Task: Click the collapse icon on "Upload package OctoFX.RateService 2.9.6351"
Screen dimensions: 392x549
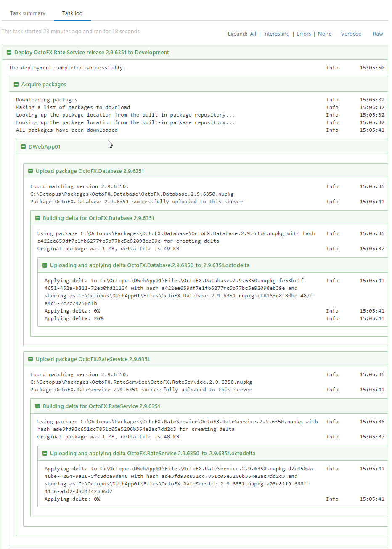Action: (30, 359)
